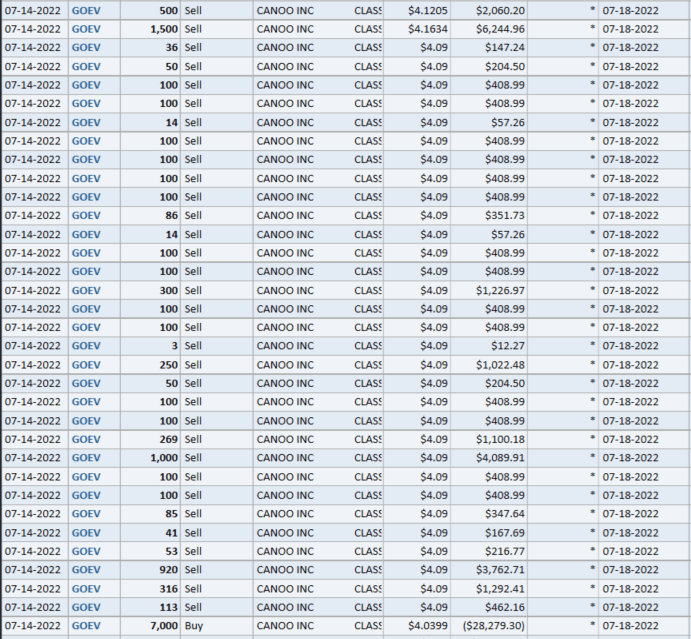Select the Sell cell in the 1,500-share row
691x639 pixels.
[217, 29]
